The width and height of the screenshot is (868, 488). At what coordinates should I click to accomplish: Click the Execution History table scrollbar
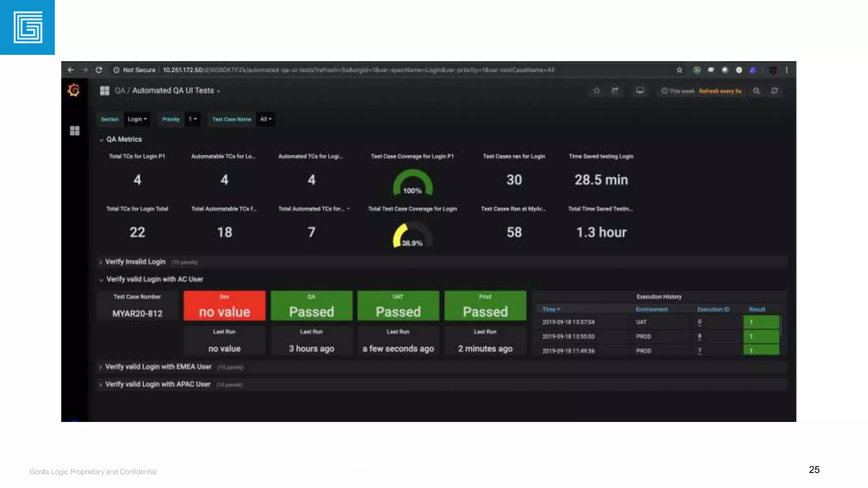pyautogui.click(x=781, y=325)
